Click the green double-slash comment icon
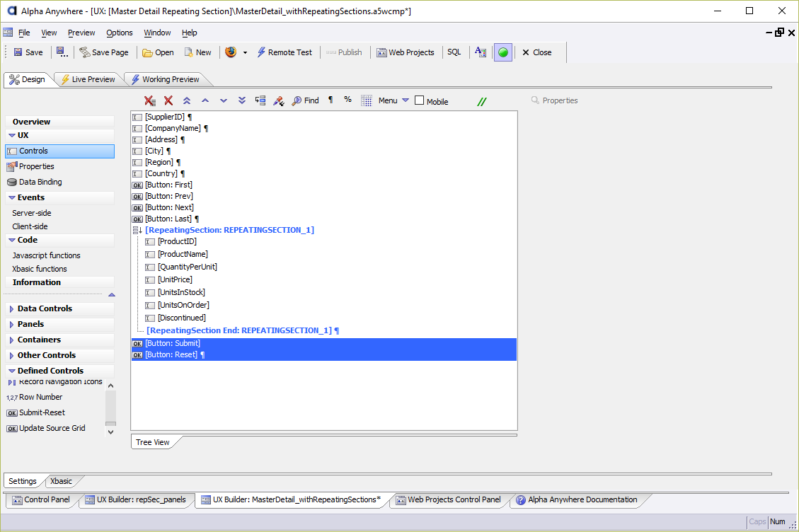 point(481,101)
